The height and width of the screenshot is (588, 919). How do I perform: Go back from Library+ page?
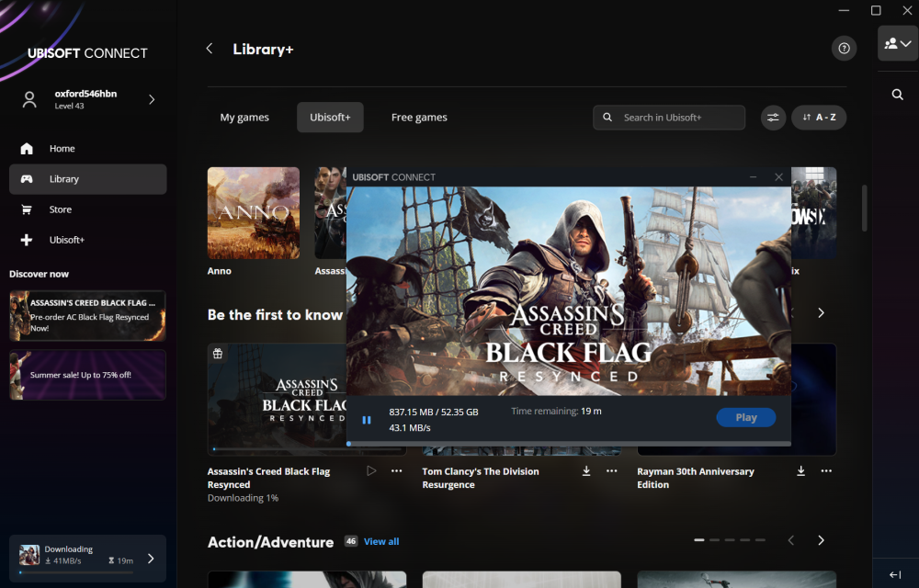210,49
